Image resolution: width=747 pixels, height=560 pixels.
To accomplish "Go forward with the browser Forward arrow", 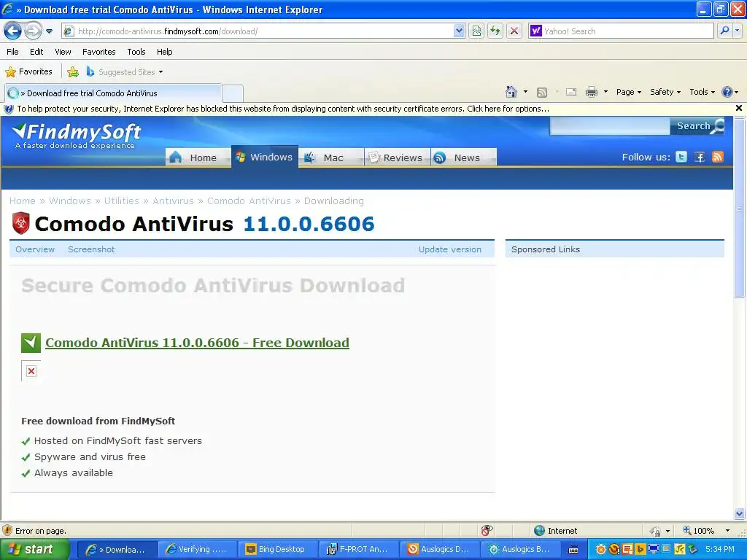I will 32,31.
